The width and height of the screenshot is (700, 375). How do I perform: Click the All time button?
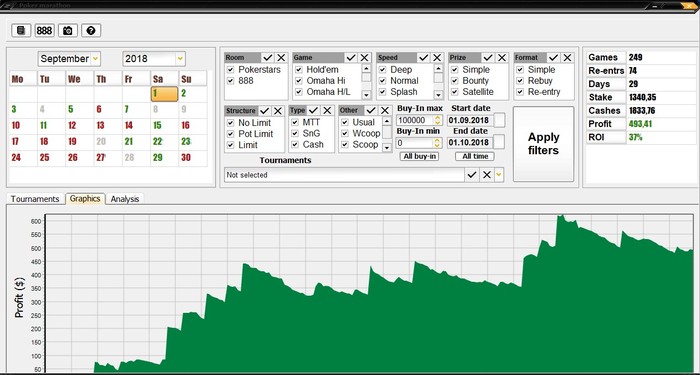[x=475, y=156]
